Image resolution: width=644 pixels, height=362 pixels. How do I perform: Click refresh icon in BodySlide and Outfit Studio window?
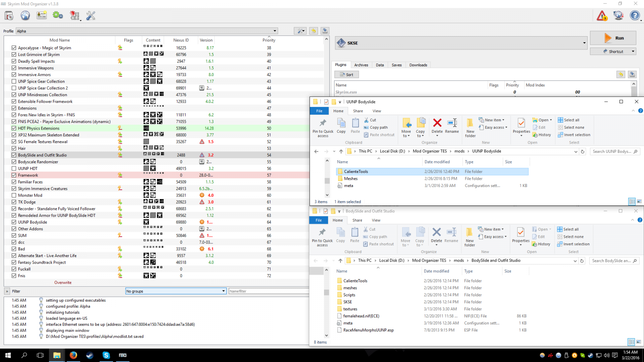[582, 261]
